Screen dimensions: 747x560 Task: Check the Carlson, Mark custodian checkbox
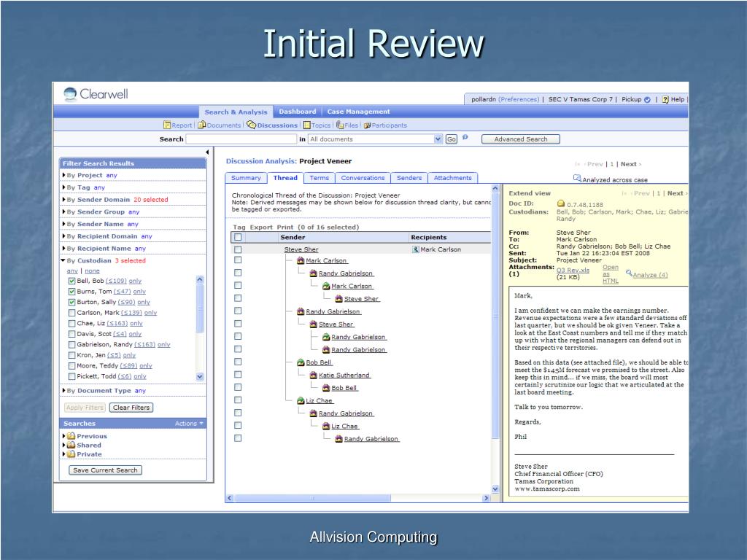coord(72,313)
